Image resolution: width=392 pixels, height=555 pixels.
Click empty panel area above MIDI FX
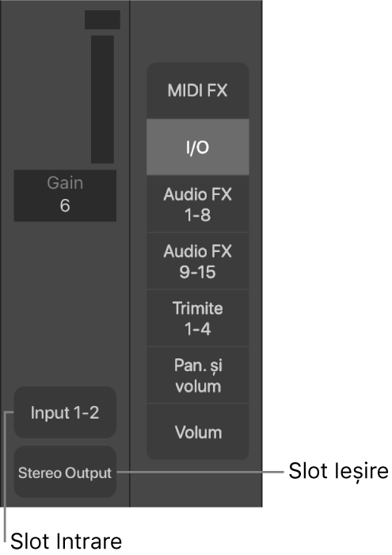(196, 31)
